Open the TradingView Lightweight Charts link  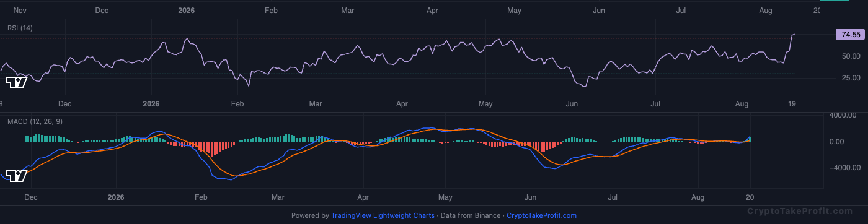point(383,215)
